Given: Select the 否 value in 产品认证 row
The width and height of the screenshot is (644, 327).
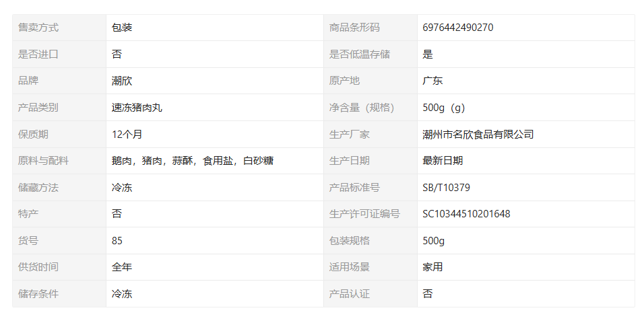Looking at the screenshot, I should (x=428, y=294).
